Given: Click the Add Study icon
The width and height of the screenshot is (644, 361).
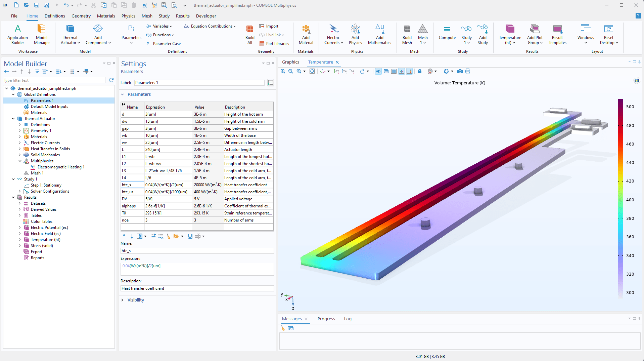Looking at the screenshot, I should (483, 34).
